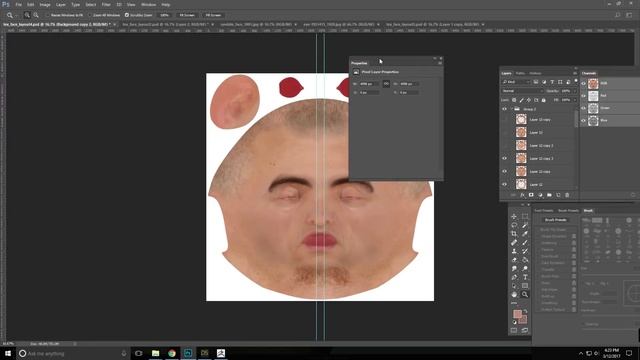Hide the Group 2 layer group
The width and height of the screenshot is (640, 360).
pyautogui.click(x=504, y=109)
